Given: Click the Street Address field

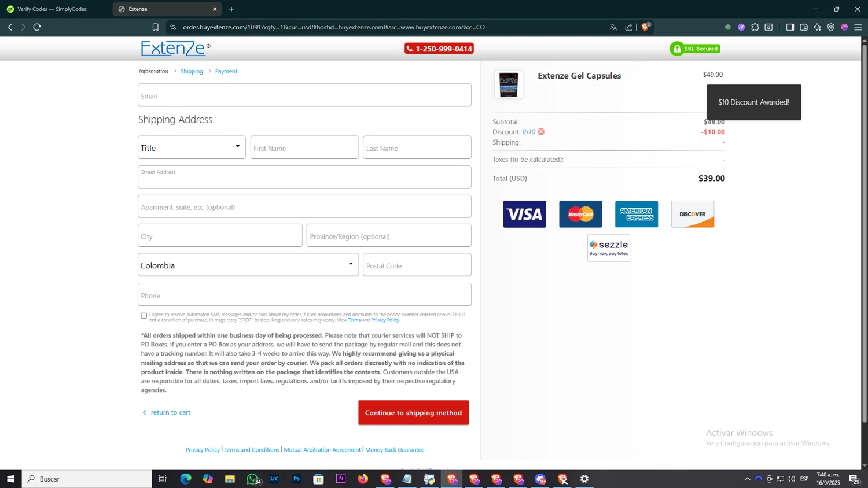Looking at the screenshot, I should (x=304, y=177).
